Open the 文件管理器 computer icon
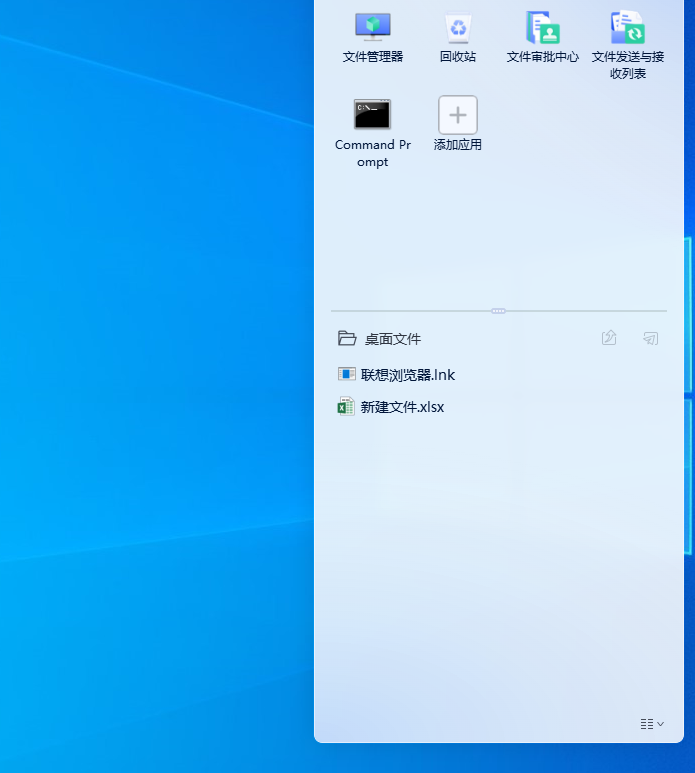 [373, 26]
